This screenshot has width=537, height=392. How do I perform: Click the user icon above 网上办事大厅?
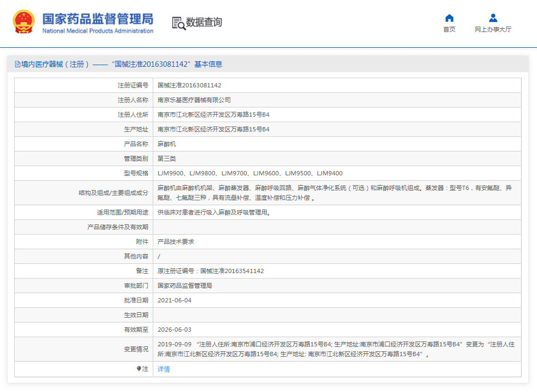coord(493,18)
